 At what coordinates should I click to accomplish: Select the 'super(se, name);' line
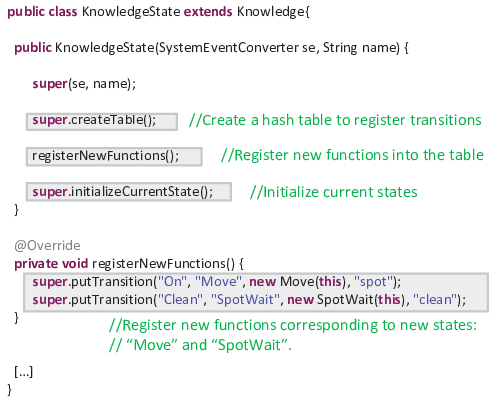point(84,84)
